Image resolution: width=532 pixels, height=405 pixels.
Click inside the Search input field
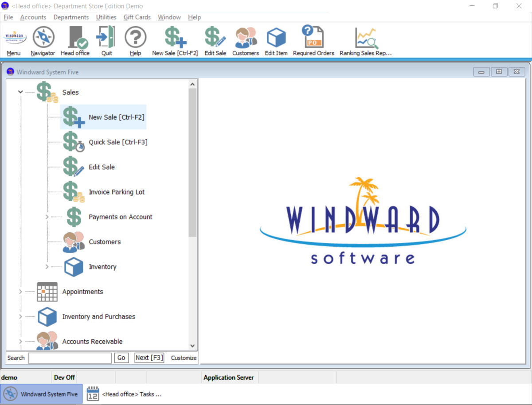(70, 358)
